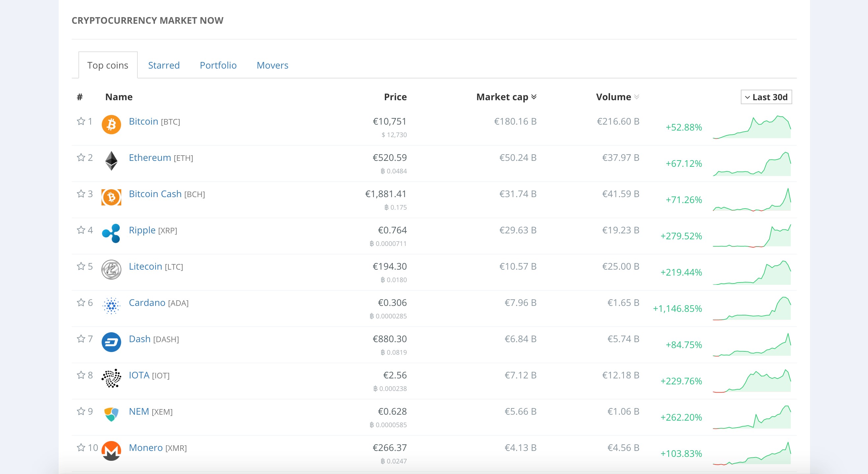868x474 pixels.
Task: Click the Litecoin silver coin logo
Action: 111,270
